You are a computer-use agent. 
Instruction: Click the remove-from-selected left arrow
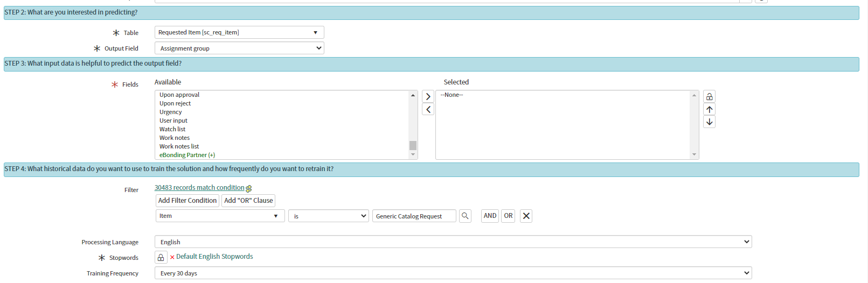tap(428, 110)
